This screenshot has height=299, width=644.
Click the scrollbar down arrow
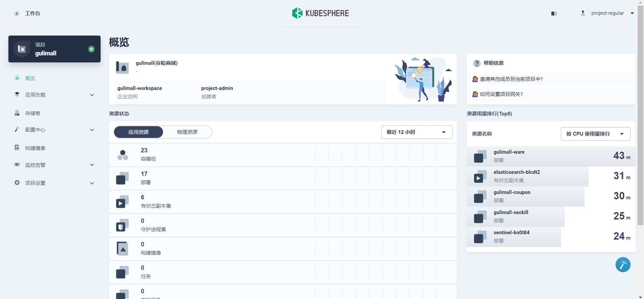pos(641,296)
